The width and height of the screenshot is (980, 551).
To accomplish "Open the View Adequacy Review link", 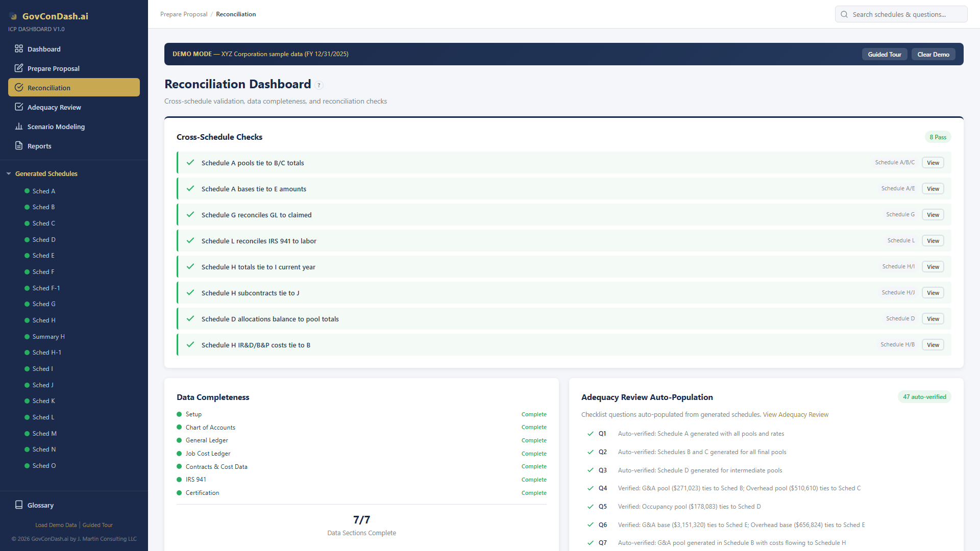I will coord(795,414).
